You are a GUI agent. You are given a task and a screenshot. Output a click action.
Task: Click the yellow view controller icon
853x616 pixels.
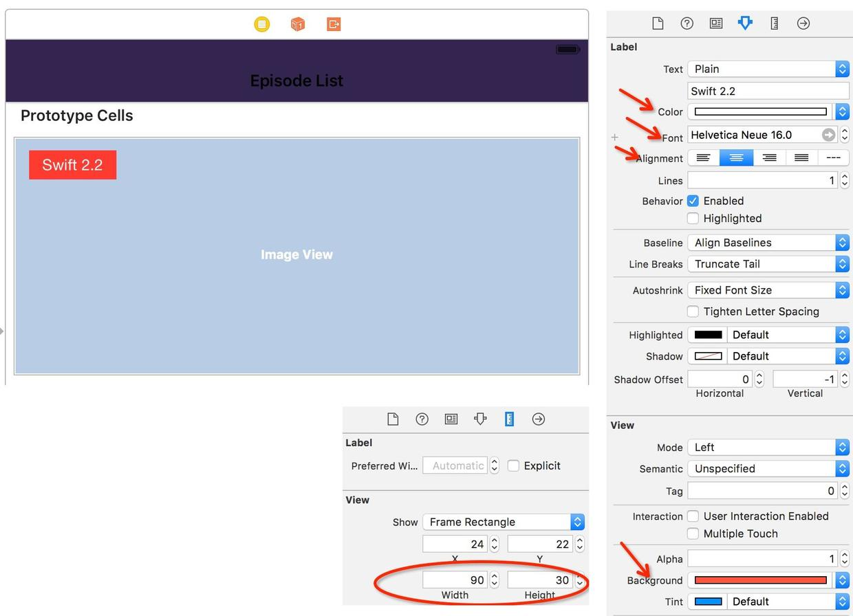262,24
